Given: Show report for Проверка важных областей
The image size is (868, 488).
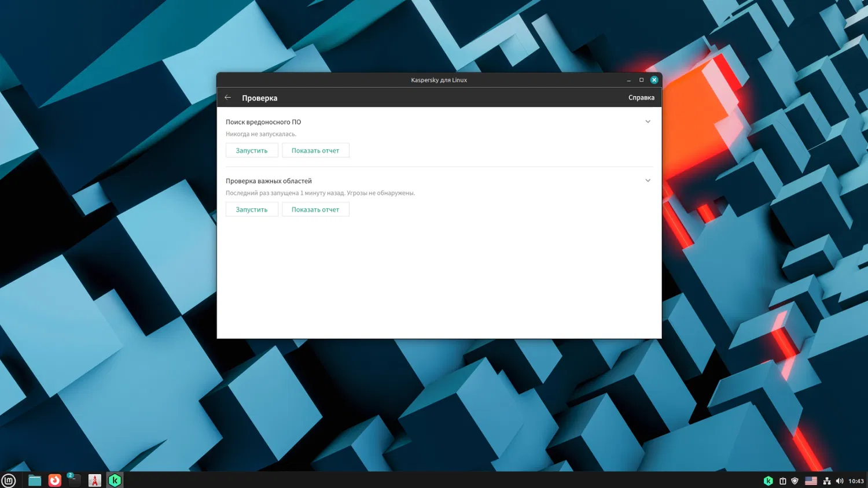Looking at the screenshot, I should (315, 209).
